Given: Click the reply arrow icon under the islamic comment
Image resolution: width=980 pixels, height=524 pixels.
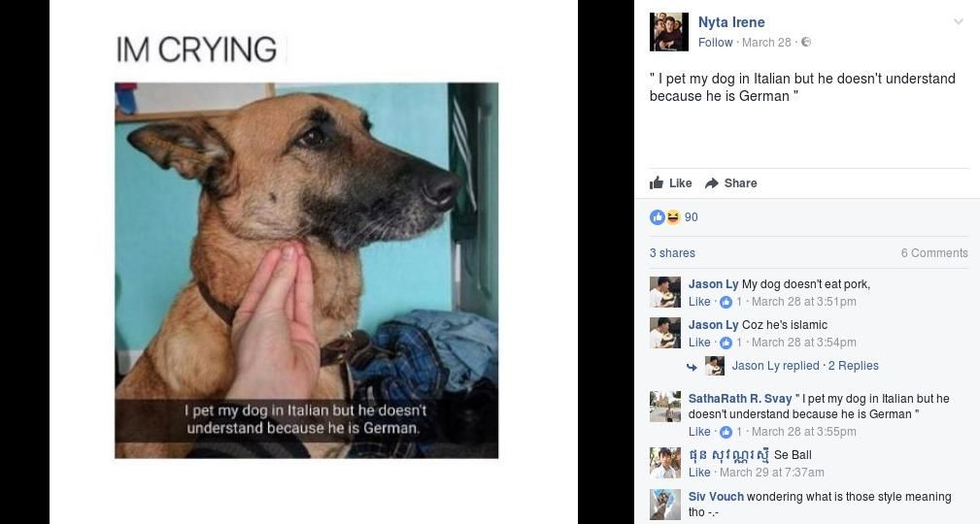Looking at the screenshot, I should coord(692,367).
